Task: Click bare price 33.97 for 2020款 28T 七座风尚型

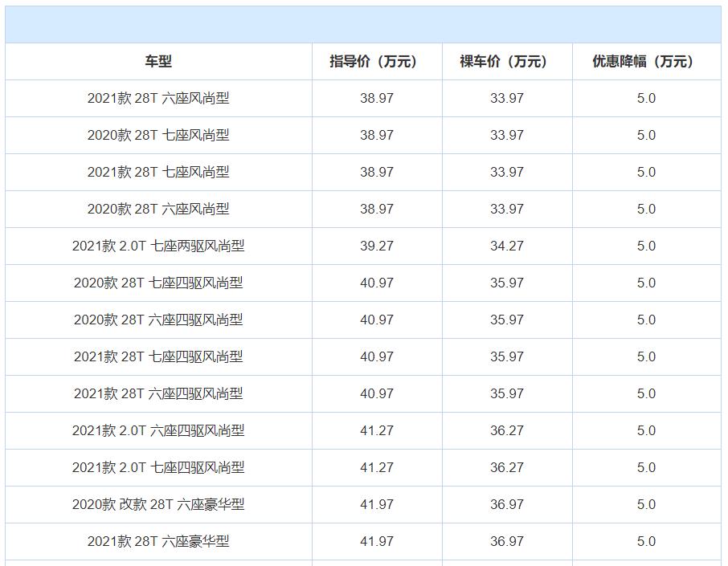Action: point(507,135)
